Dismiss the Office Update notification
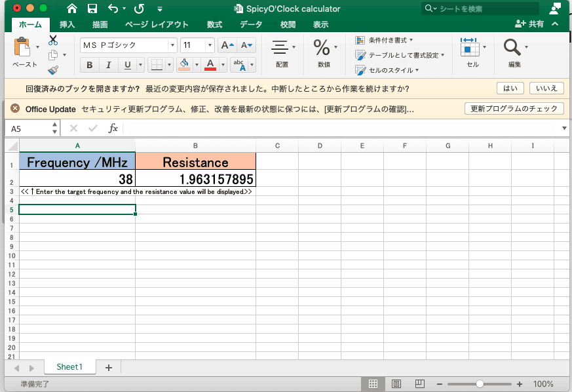This screenshot has width=572, height=392. point(15,108)
